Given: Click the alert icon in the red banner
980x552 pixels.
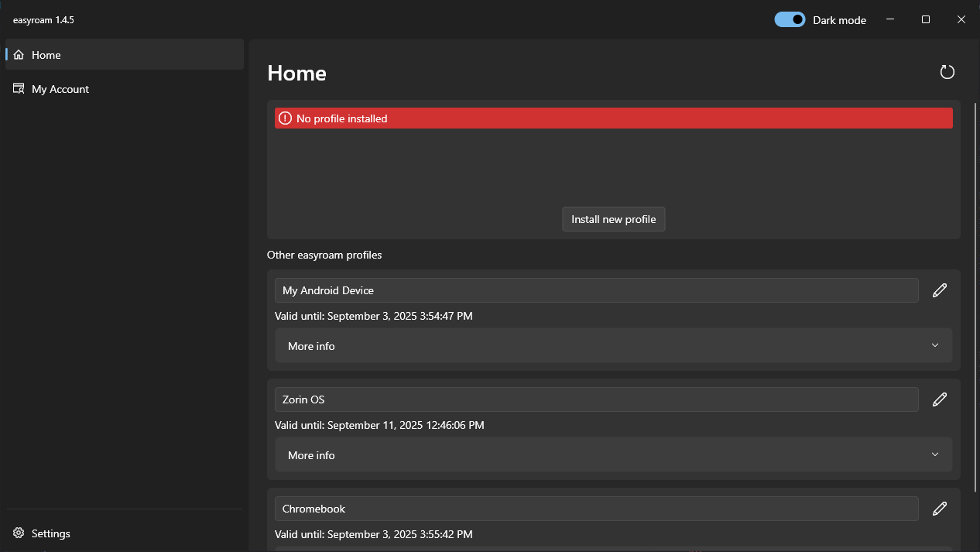Looking at the screenshot, I should point(285,118).
